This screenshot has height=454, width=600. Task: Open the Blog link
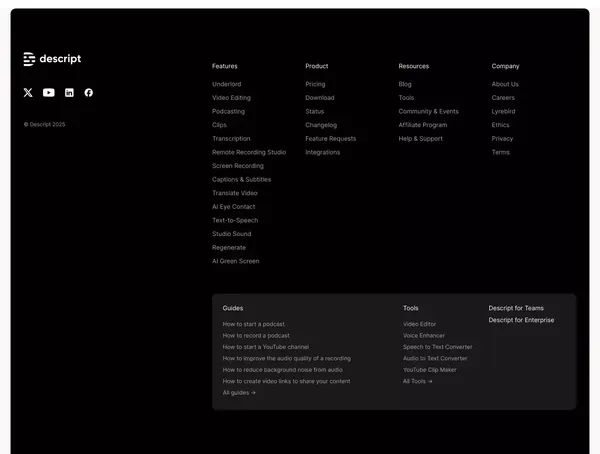coord(405,84)
